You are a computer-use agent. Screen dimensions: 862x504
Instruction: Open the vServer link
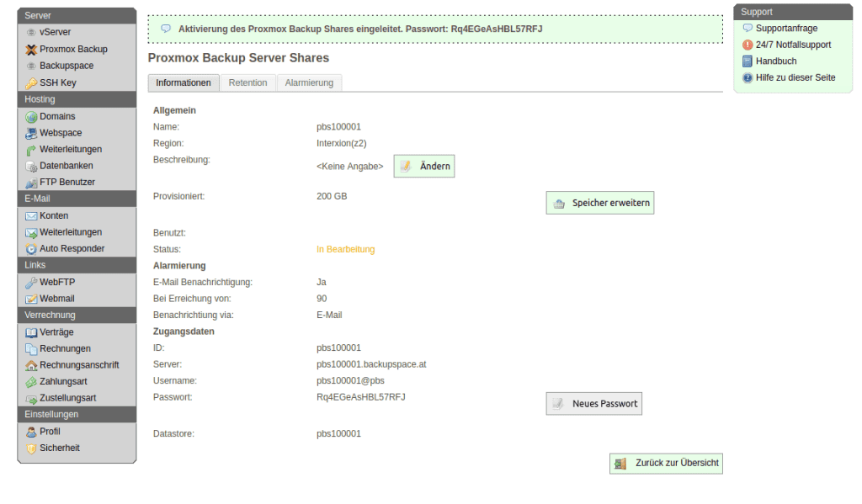click(55, 33)
